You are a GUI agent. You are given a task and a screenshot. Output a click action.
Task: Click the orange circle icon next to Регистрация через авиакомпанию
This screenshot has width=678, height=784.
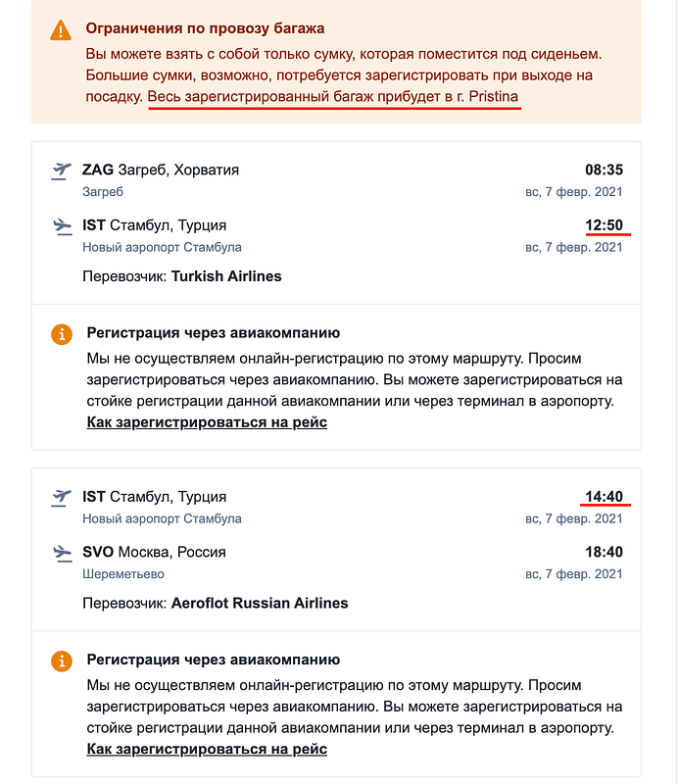tap(64, 332)
